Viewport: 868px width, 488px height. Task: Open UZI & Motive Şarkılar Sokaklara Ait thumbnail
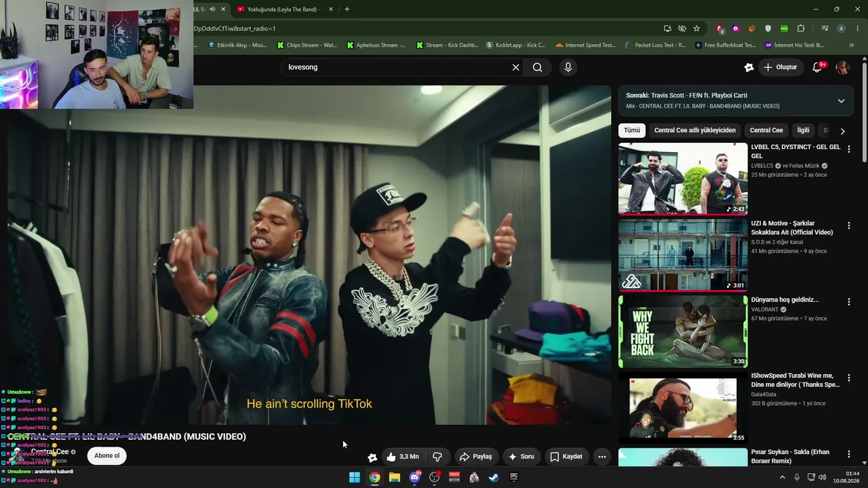point(683,255)
